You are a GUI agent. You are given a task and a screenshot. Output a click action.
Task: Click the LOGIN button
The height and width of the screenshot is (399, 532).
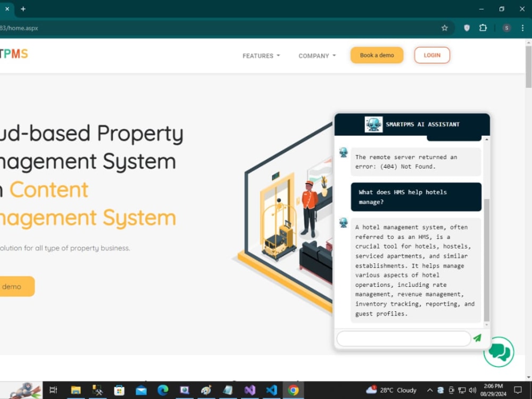pos(432,55)
